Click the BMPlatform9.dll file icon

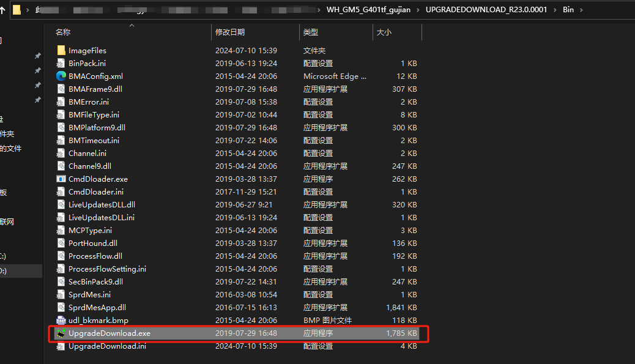point(61,127)
